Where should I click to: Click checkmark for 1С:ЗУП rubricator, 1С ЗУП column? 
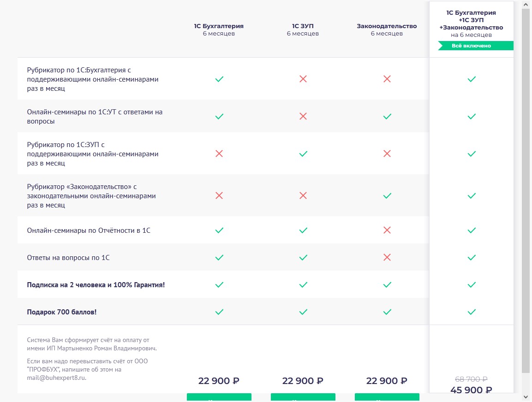pyautogui.click(x=303, y=154)
